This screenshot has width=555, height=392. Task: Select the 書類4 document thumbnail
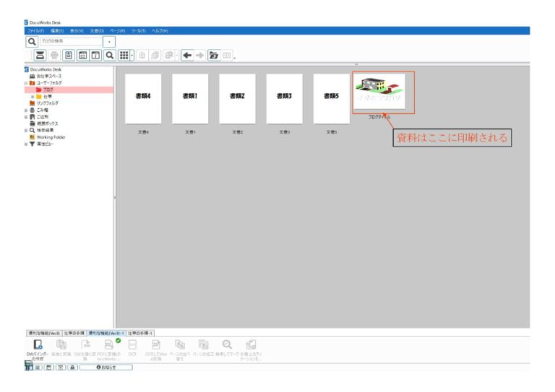point(143,98)
